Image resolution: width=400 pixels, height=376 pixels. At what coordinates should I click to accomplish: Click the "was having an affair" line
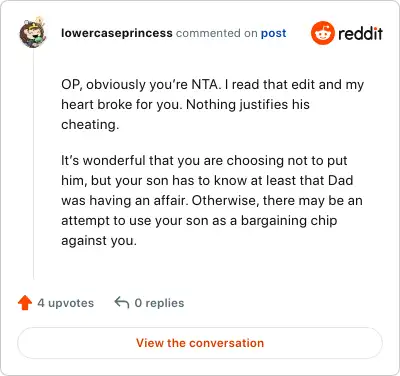tap(212, 201)
